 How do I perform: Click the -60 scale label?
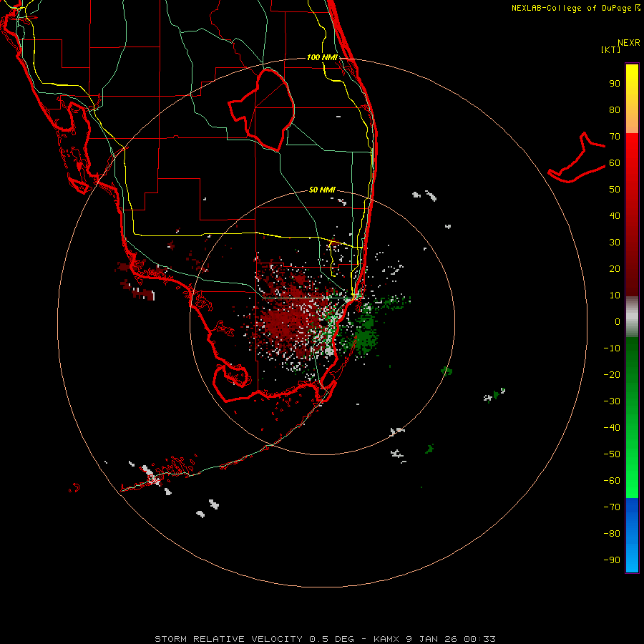tap(612, 481)
